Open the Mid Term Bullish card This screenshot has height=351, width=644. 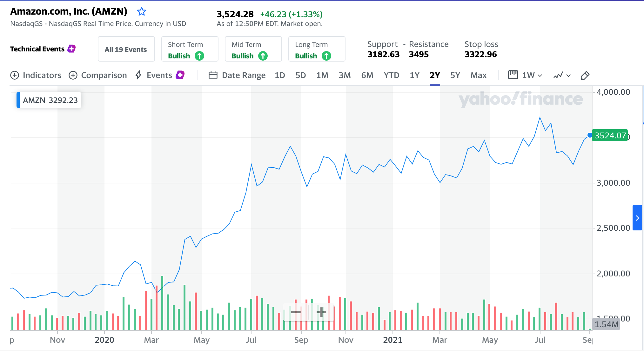[253, 49]
